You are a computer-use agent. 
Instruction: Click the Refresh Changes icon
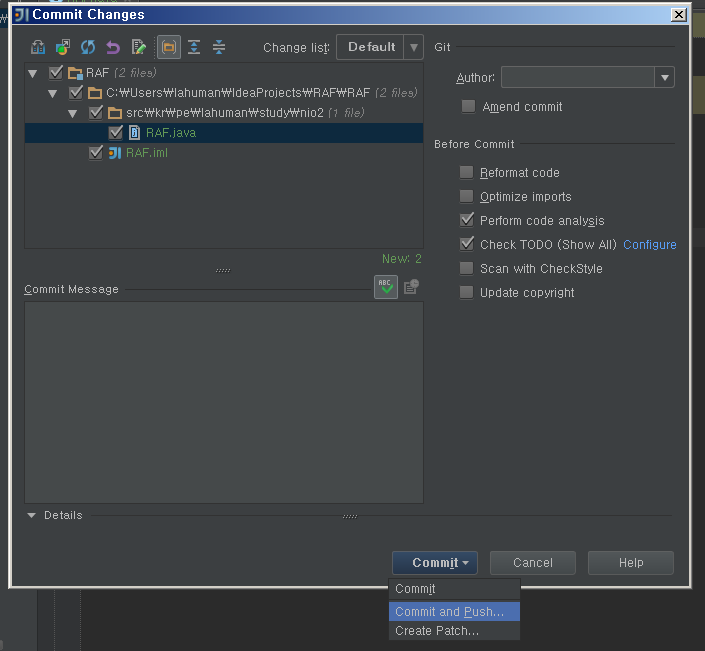point(88,47)
